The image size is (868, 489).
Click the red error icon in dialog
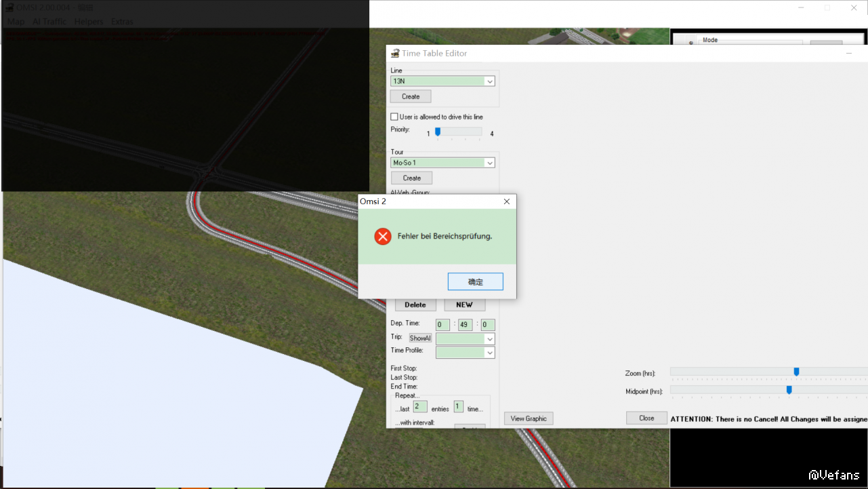point(383,236)
